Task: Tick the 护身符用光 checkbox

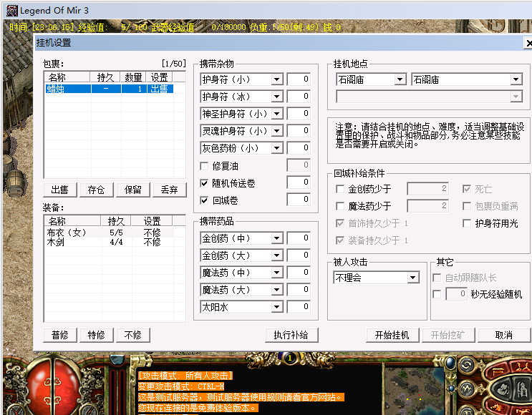Action: tap(467, 223)
